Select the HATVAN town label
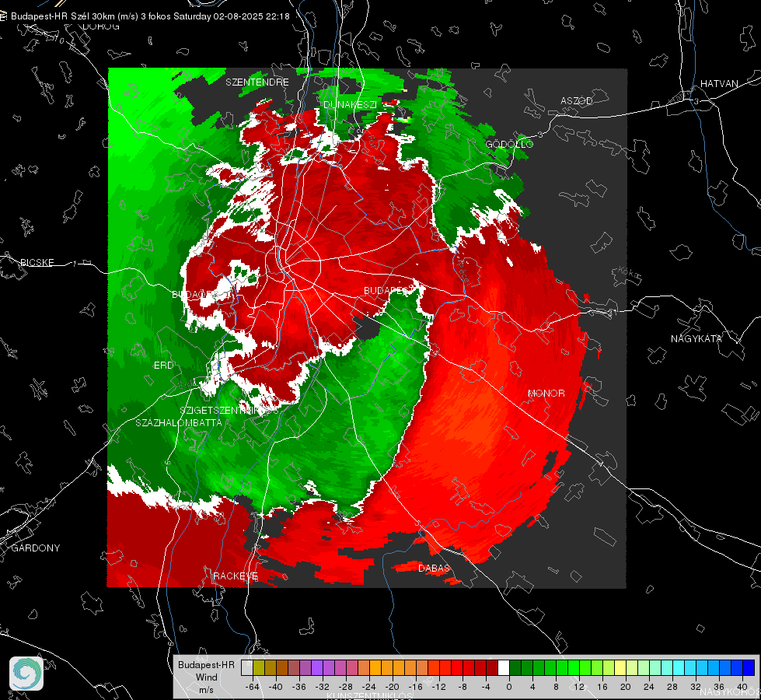This screenshot has width=761, height=700. [x=719, y=84]
